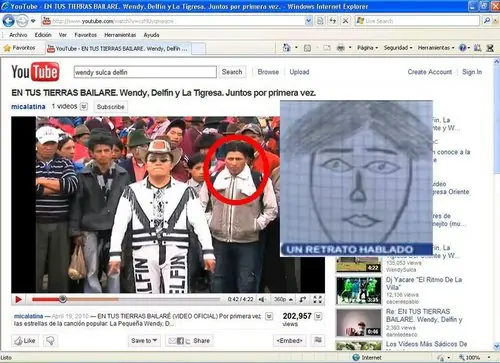Expand the video description arrow
The width and height of the screenshot is (500, 363).
(269, 316)
